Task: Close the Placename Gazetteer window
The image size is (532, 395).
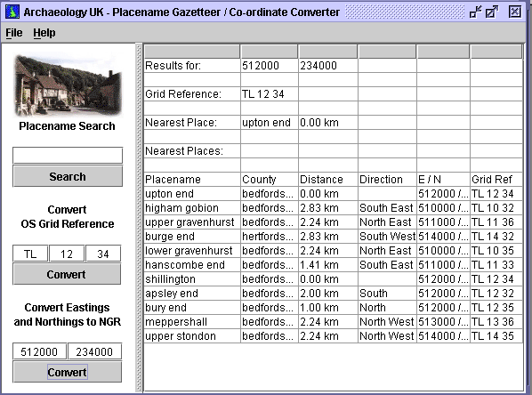Action: pos(515,12)
